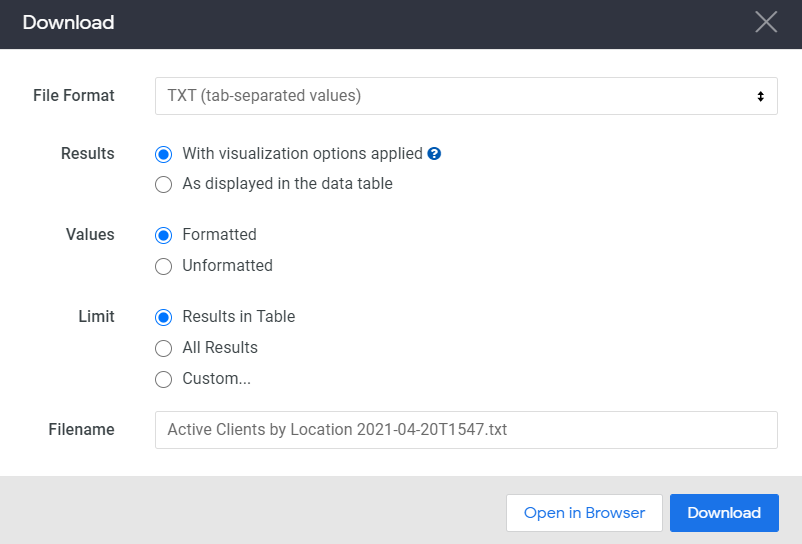Open the File Format dropdown
Viewport: 802px width, 544px height.
click(465, 96)
